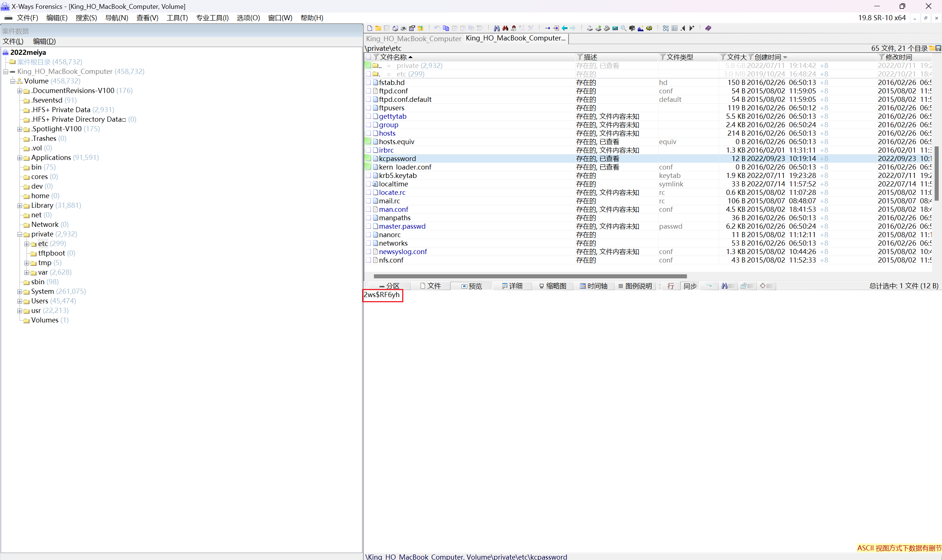
Task: Tick the checkbox for fstab.hd
Action: point(368,82)
